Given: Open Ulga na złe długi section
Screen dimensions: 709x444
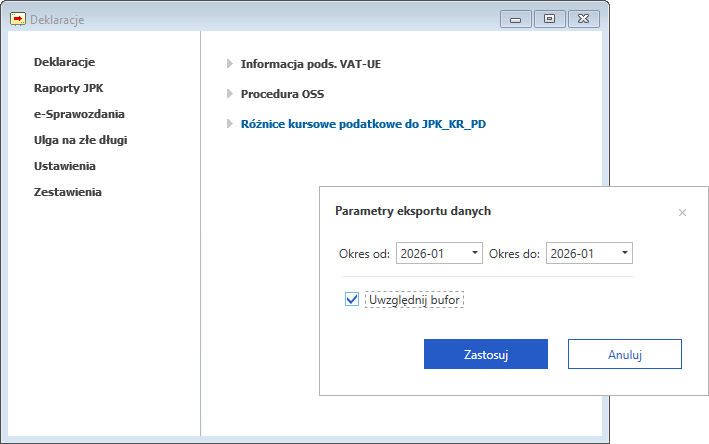Looking at the screenshot, I should point(80,140).
